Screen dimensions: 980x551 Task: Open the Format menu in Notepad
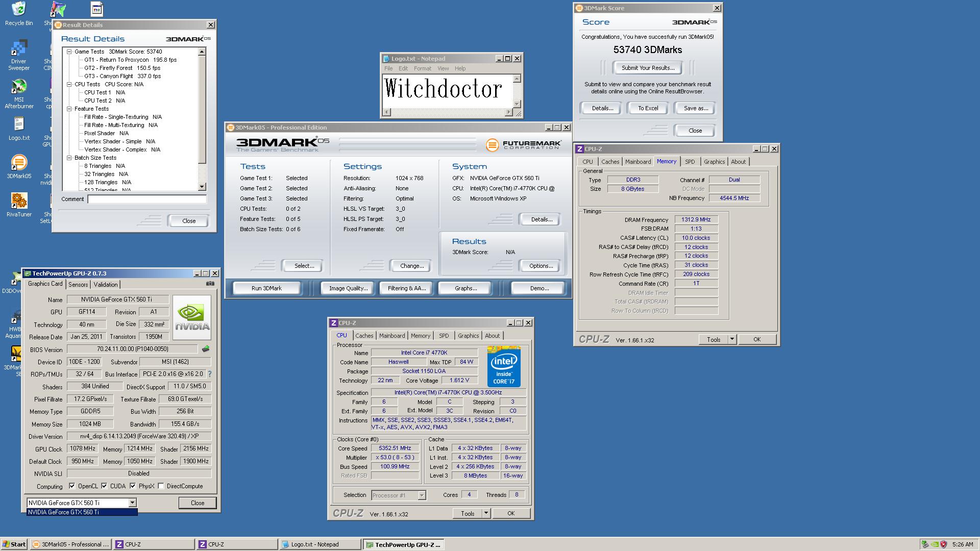(x=422, y=68)
